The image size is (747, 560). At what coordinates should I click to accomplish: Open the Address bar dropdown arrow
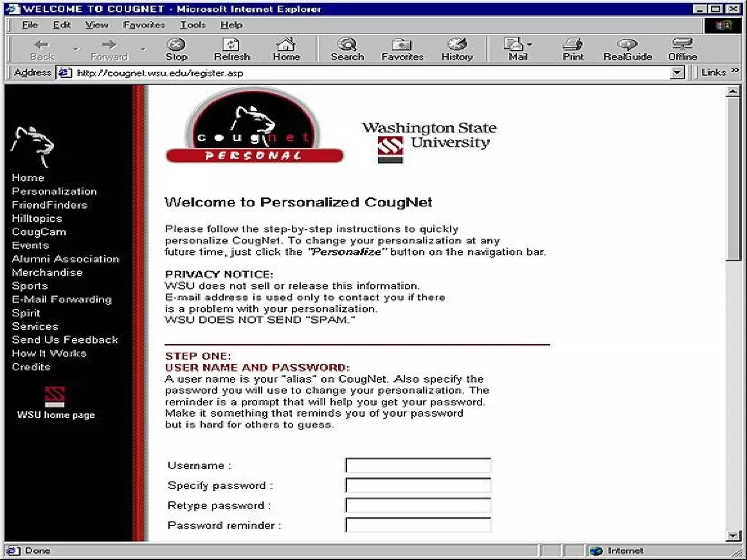[677, 73]
